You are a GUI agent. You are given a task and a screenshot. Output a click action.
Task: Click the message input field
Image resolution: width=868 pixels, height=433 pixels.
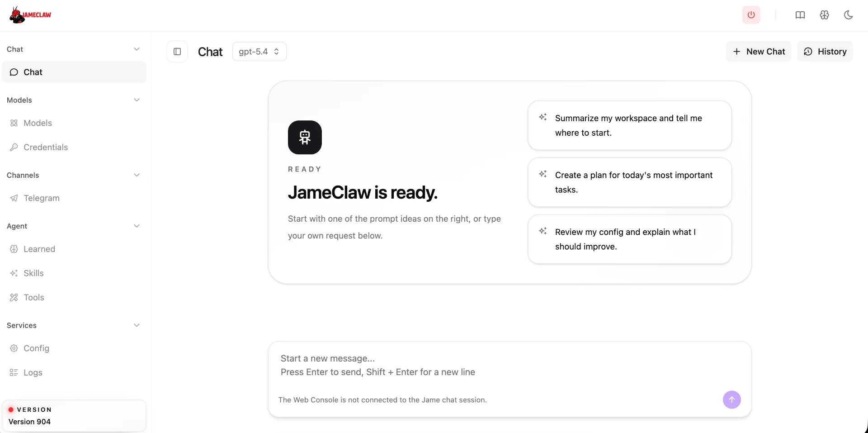pos(509,366)
